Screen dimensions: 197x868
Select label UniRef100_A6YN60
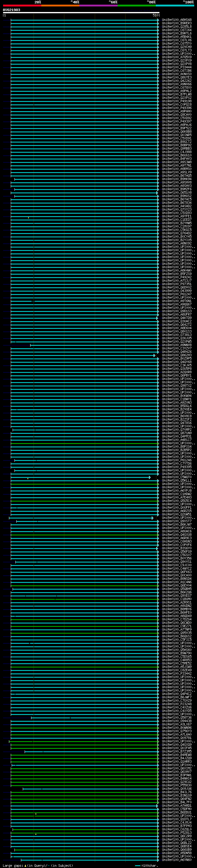(x=177, y=860)
